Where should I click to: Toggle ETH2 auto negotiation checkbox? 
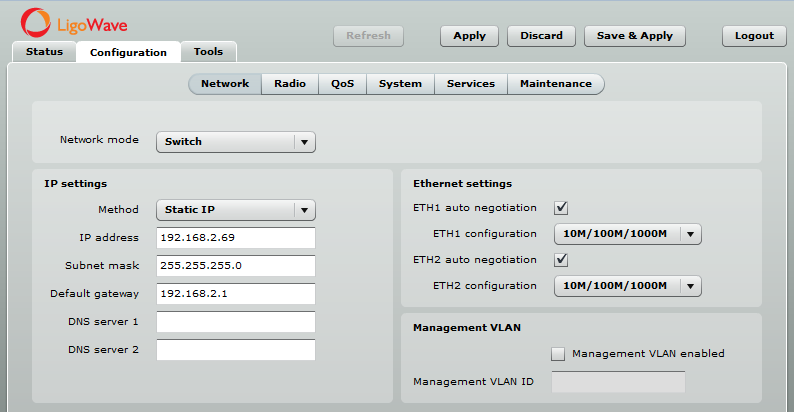[x=561, y=260]
